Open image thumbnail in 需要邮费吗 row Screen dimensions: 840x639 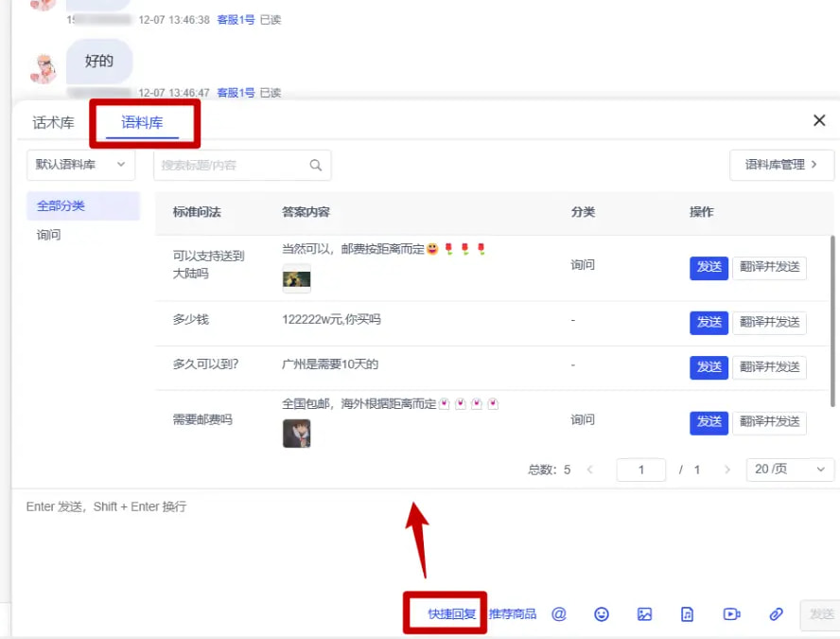[297, 434]
